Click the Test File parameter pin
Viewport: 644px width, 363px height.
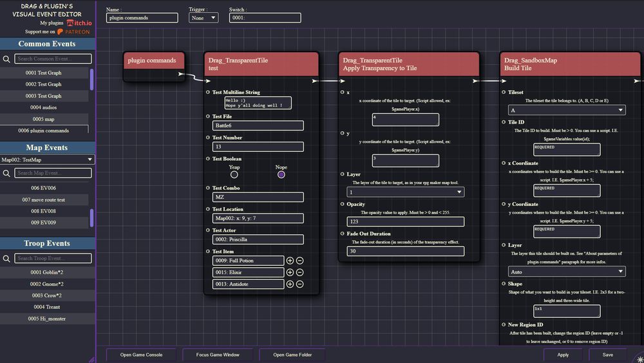click(x=208, y=116)
